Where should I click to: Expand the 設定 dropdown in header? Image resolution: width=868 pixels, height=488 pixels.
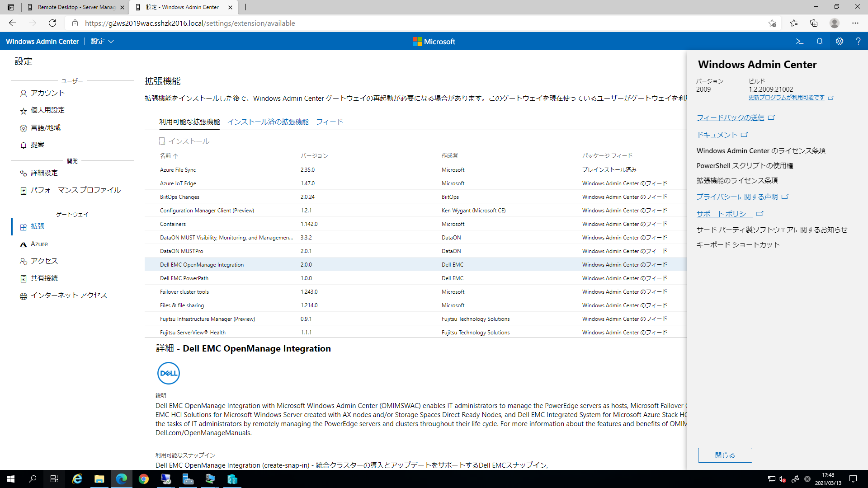click(x=102, y=41)
